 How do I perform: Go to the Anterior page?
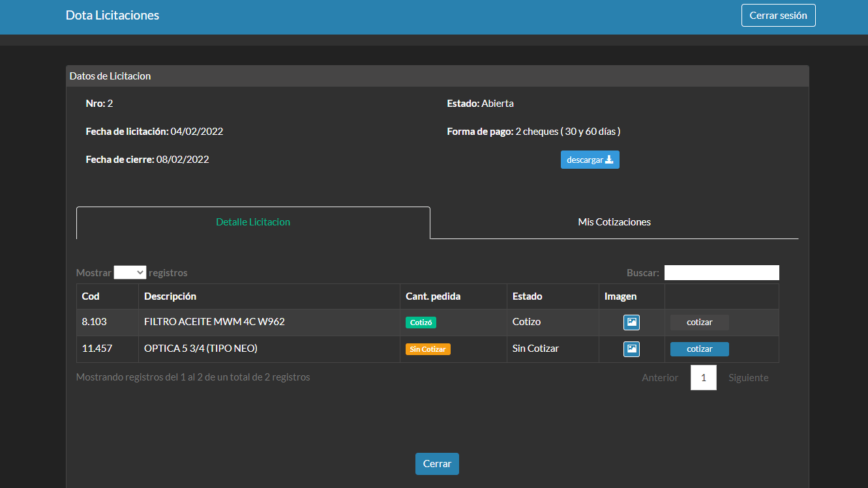659,378
